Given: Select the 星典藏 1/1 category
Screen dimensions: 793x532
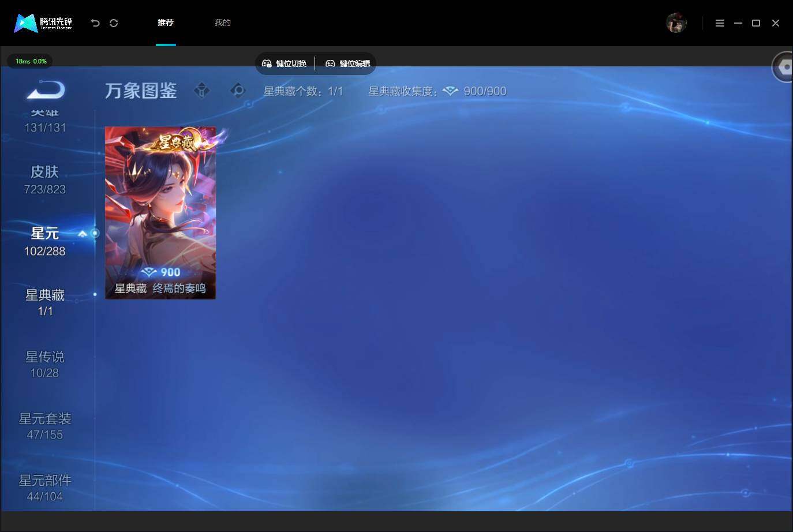Looking at the screenshot, I should [x=45, y=303].
